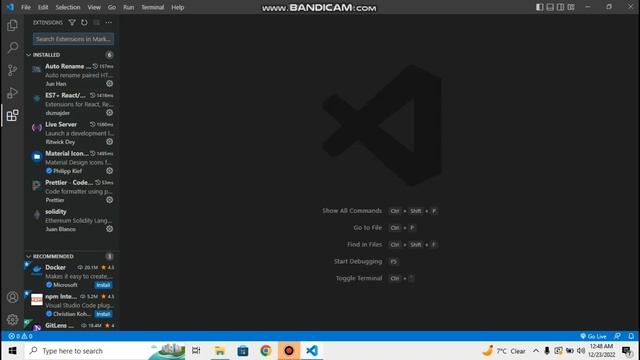The width and height of the screenshot is (640, 360).
Task: Select the Extensions view icon
Action: click(x=12, y=116)
